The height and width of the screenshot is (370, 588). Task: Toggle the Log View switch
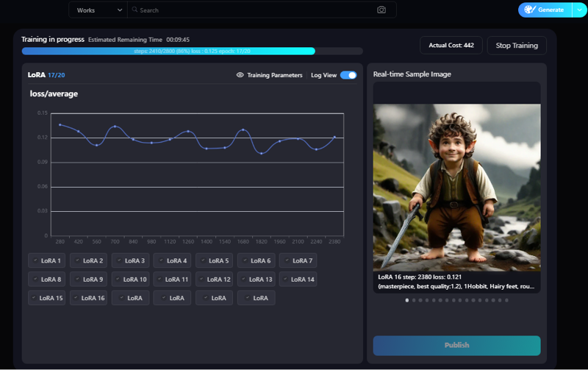tap(348, 75)
